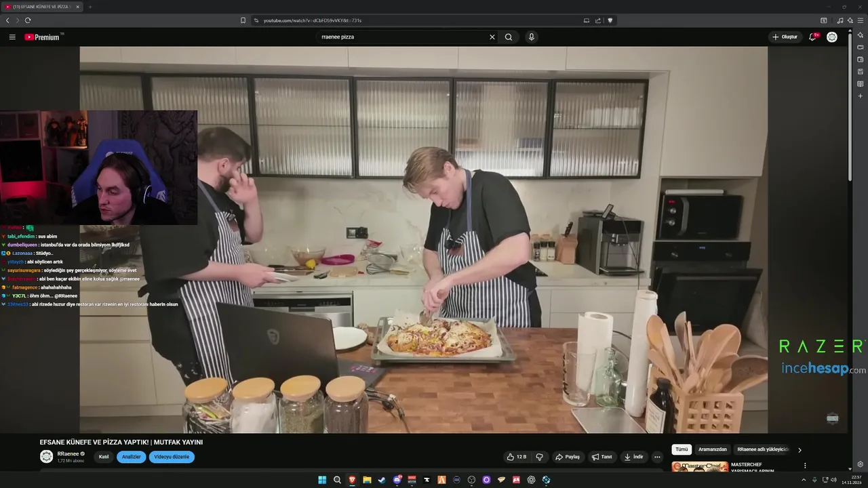
Task: Open volume control in system tray
Action: tap(833, 480)
